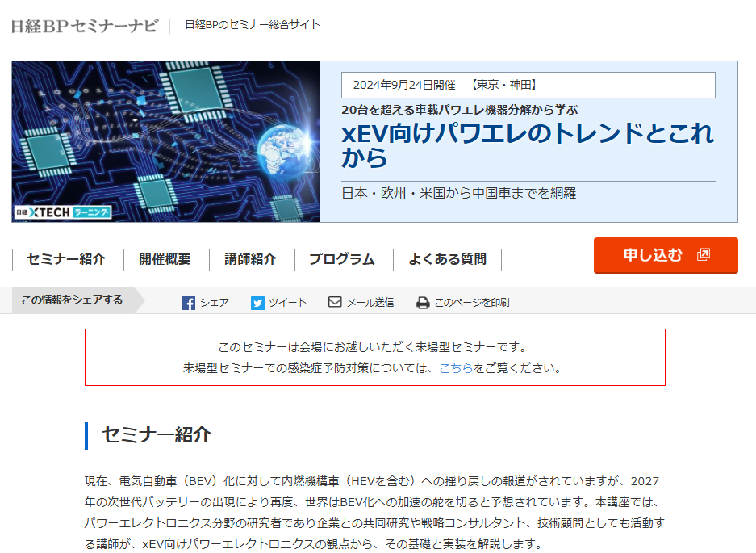This screenshot has width=756, height=553.
Task: Open the よくある質問 tab
Action: (448, 259)
